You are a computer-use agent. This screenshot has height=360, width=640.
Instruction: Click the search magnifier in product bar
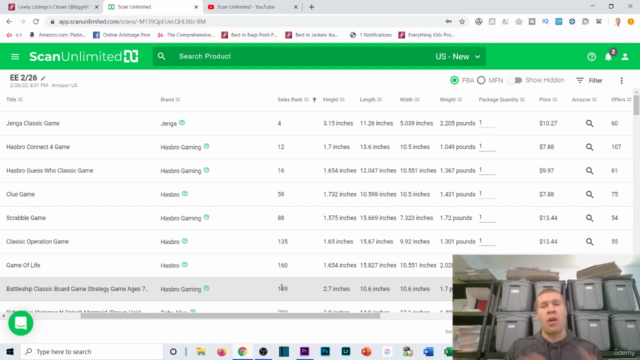point(162,56)
